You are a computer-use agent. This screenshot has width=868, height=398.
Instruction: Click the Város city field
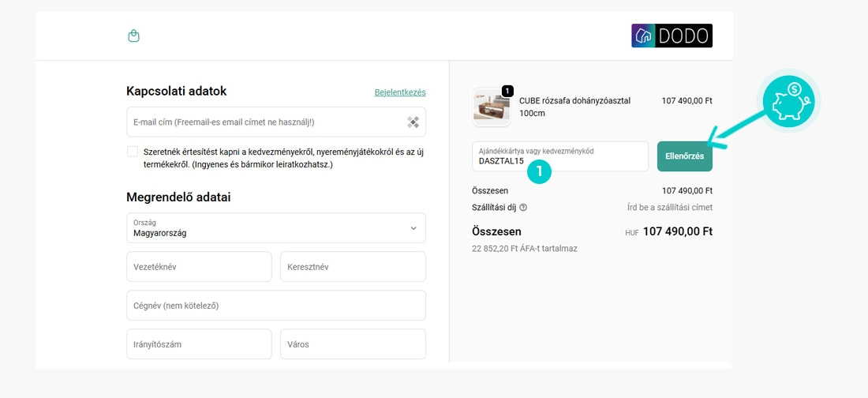pyautogui.click(x=354, y=344)
